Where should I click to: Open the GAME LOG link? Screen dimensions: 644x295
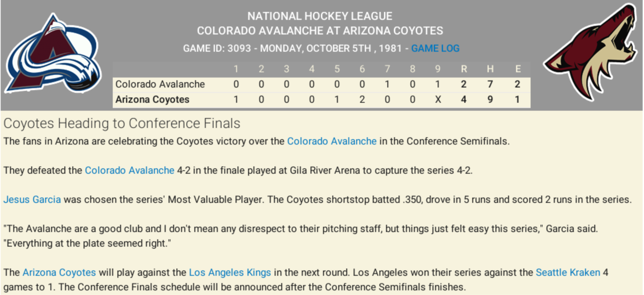[435, 48]
